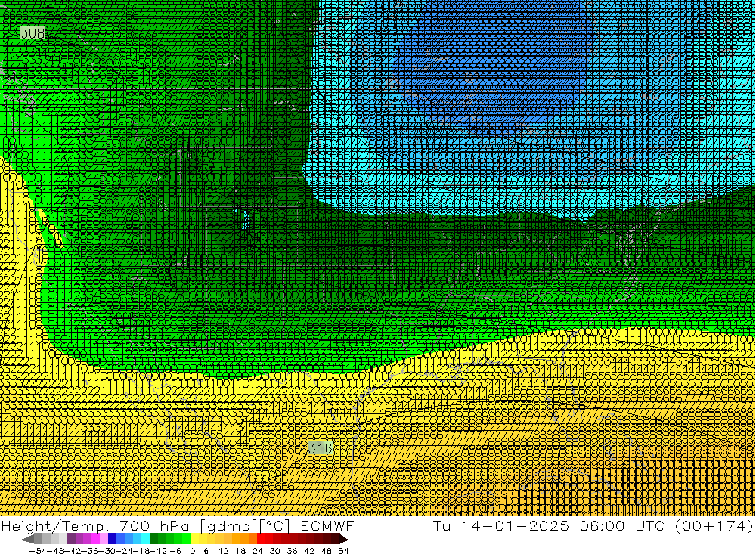Viewport: 756px width, 554px height.
Task: Select the cyan legend swatch above -18
Action: (145, 539)
